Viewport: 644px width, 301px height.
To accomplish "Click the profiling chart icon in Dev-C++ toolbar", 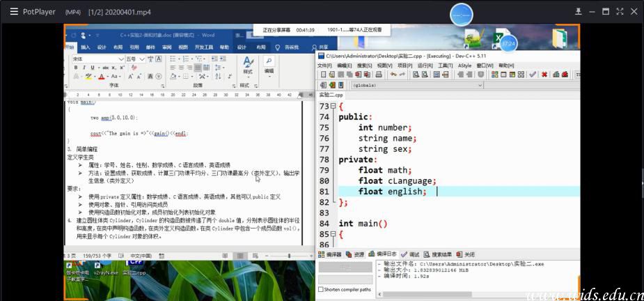I will click(x=555, y=75).
